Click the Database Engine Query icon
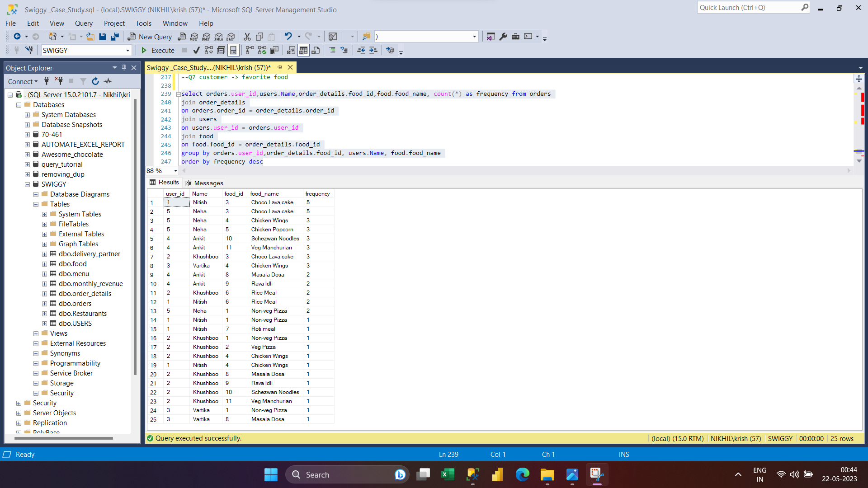 coord(182,37)
